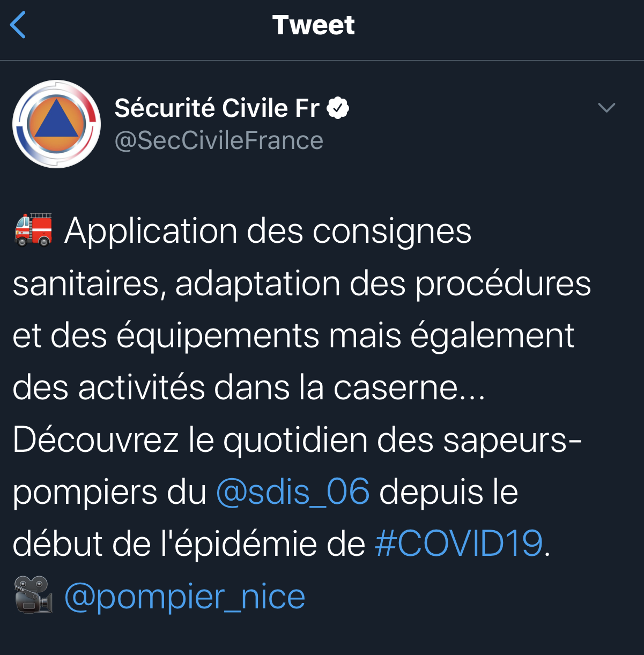Click the line 'sanitaires, adaptation des procédures'

(302, 283)
